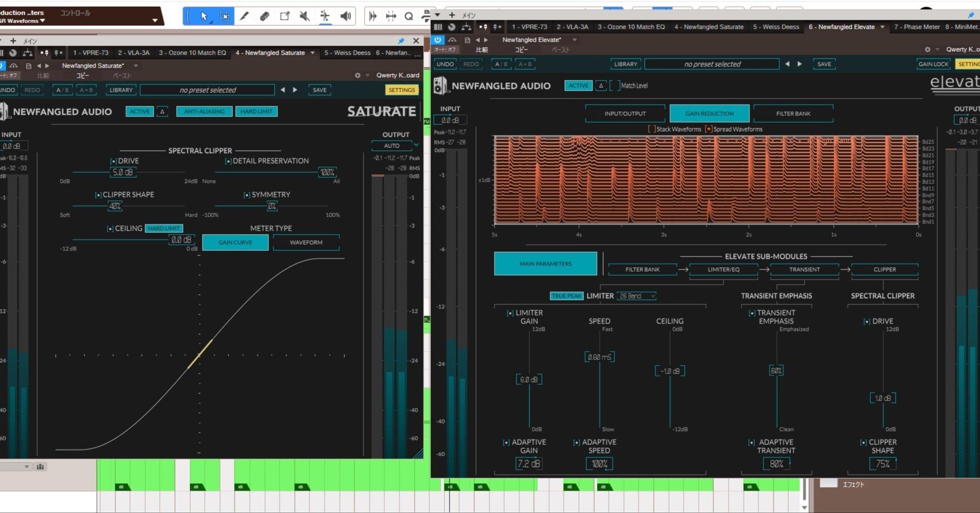Select the Eraser tool in the toolbar
This screenshot has width=980, height=513.
[264, 16]
